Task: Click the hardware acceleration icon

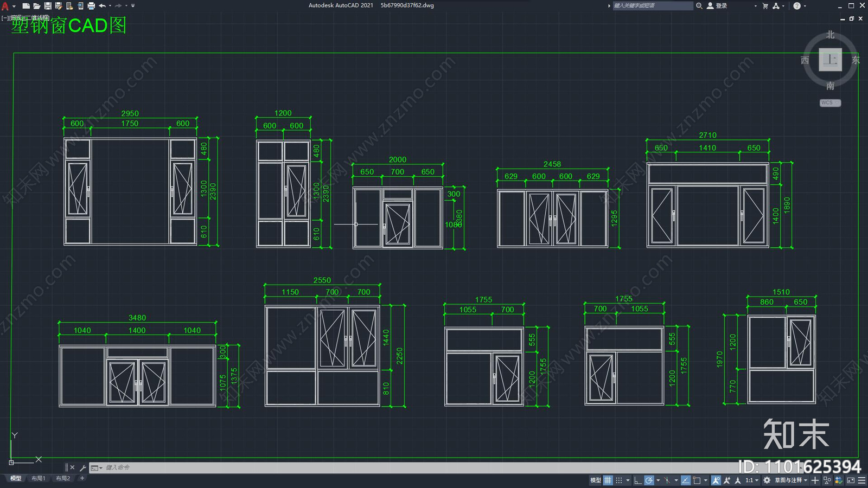Action: tap(839, 480)
